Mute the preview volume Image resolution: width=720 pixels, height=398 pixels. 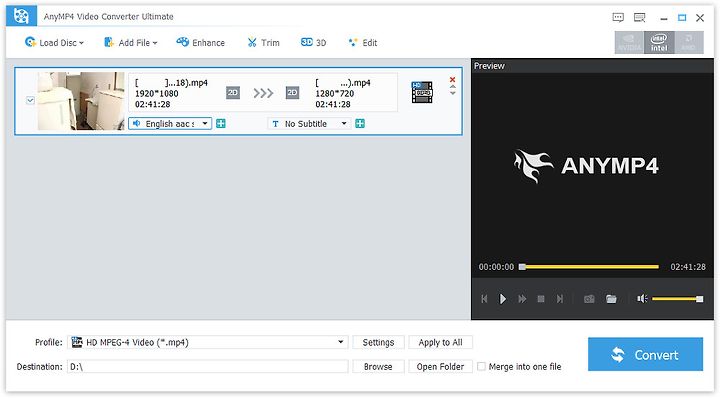[x=642, y=299]
